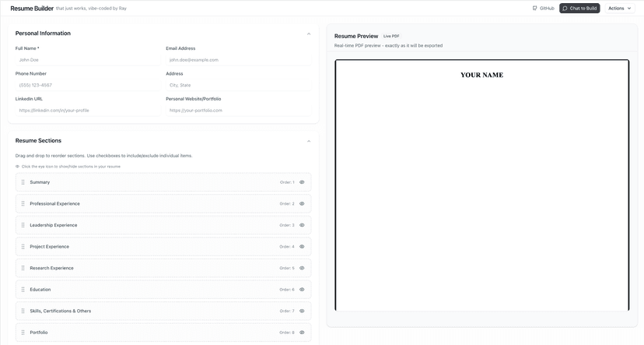Image resolution: width=644 pixels, height=345 pixels.
Task: Click into the Address City, State field
Action: (x=239, y=85)
